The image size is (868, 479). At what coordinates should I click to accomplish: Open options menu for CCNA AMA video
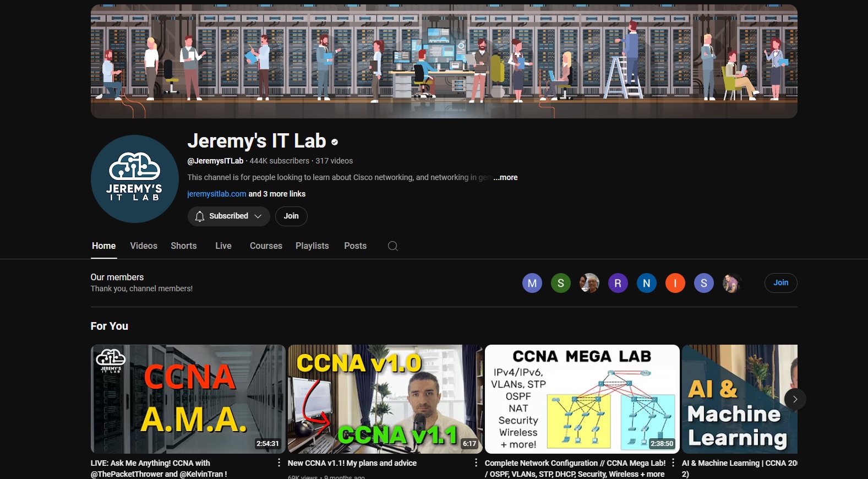(x=279, y=463)
